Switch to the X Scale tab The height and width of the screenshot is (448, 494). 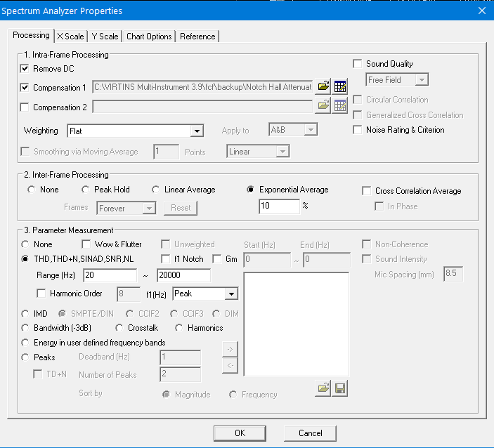pos(70,37)
